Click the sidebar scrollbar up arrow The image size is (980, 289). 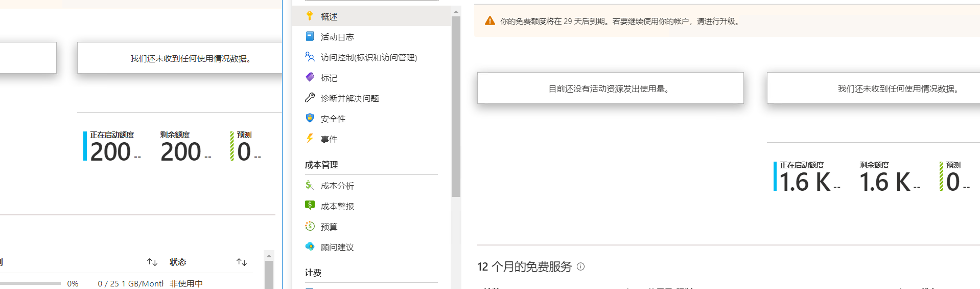(x=456, y=11)
